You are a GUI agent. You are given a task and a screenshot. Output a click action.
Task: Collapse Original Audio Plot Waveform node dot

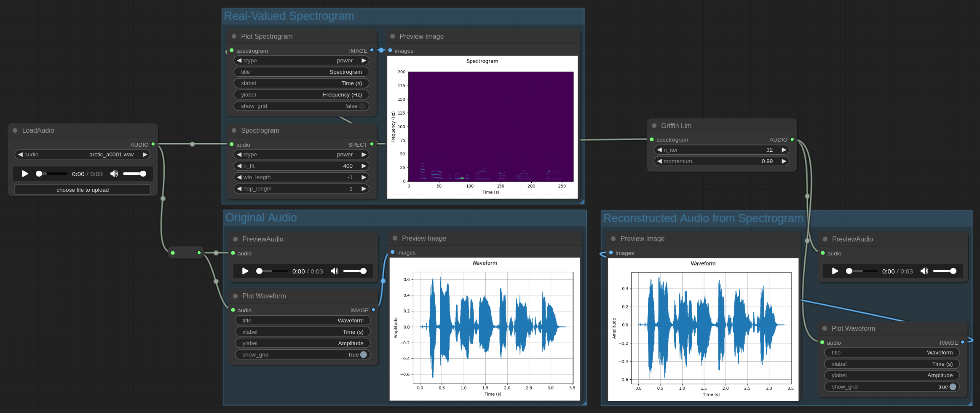point(236,296)
